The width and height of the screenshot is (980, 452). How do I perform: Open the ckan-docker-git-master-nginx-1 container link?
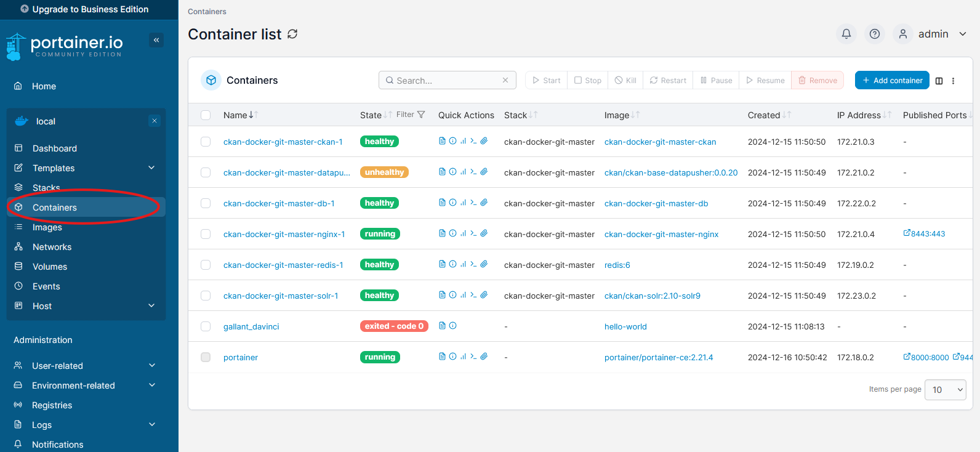pyautogui.click(x=284, y=234)
